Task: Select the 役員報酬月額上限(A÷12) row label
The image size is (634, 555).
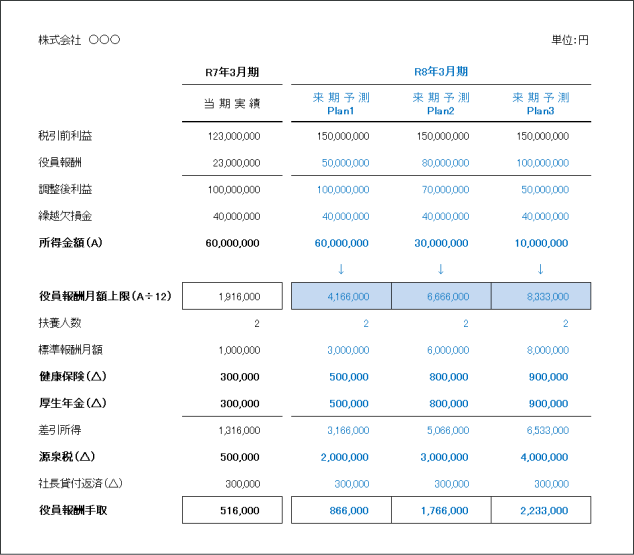Action: 105,296
